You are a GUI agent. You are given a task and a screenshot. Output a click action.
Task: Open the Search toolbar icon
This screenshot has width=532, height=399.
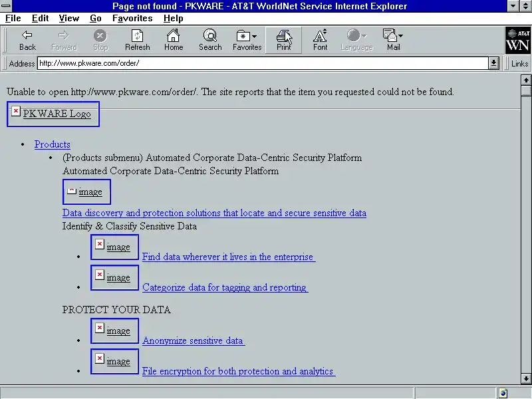click(x=210, y=40)
